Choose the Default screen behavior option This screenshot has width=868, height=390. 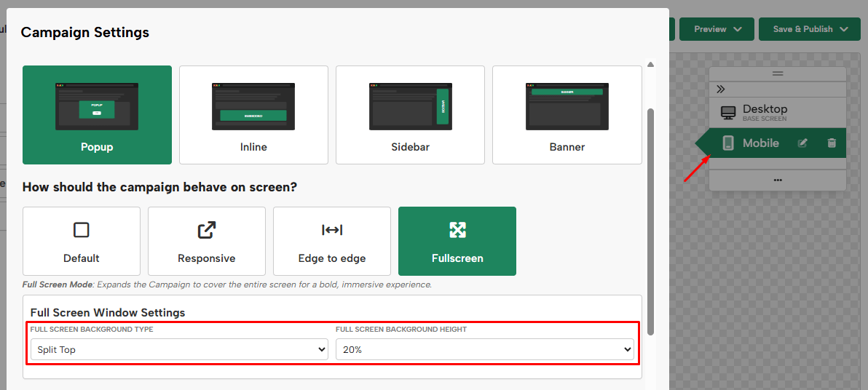point(82,241)
